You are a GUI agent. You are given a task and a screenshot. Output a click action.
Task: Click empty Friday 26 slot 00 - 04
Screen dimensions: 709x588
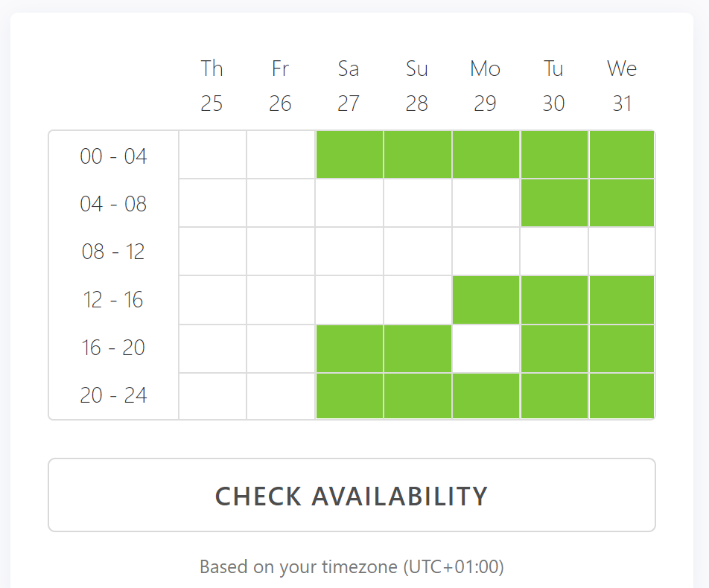tap(281, 155)
